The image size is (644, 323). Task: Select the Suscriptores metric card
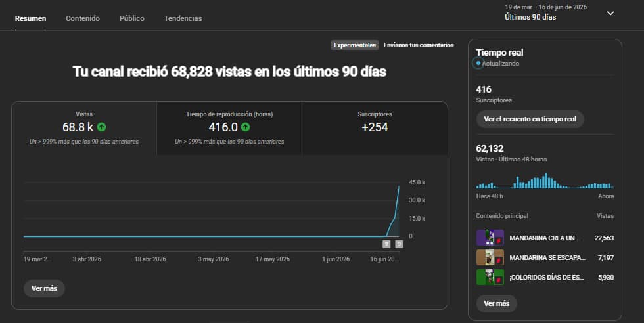coord(375,128)
